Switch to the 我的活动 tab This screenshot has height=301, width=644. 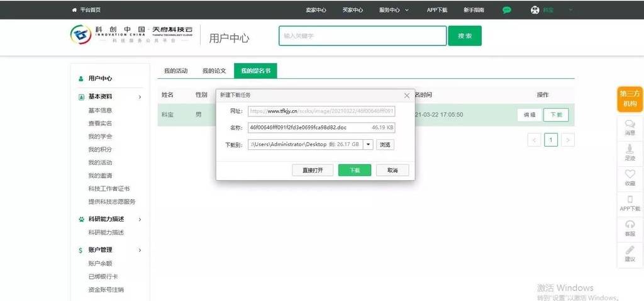point(175,71)
